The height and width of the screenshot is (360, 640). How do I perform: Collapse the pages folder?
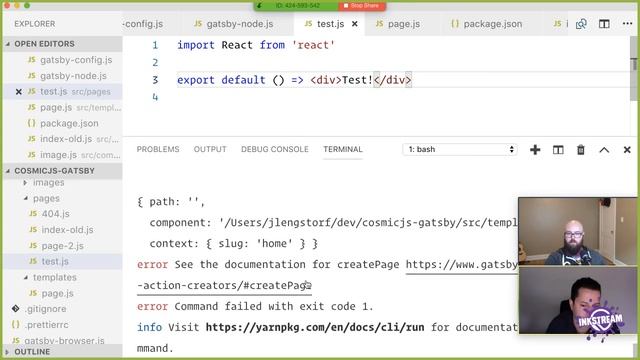click(x=46, y=198)
